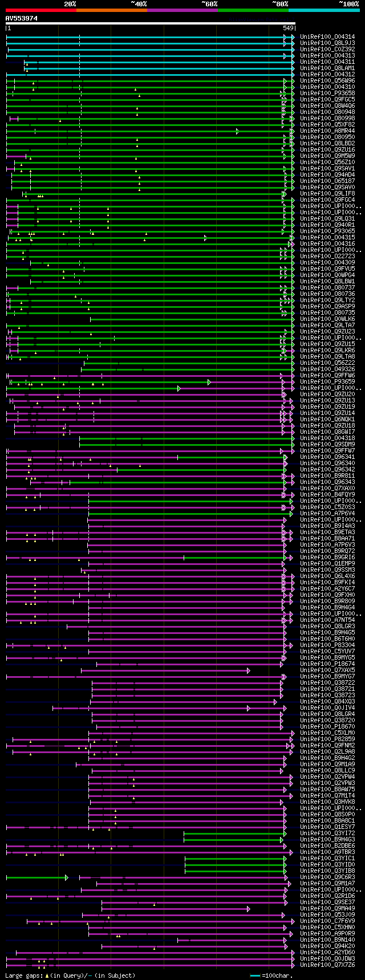Select UniRef100_A7NT54 label
Screen dimensions: 365x980
327,620
